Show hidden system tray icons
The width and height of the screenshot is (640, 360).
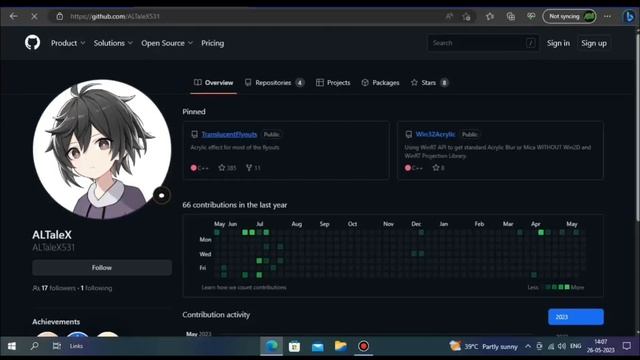pos(528,346)
